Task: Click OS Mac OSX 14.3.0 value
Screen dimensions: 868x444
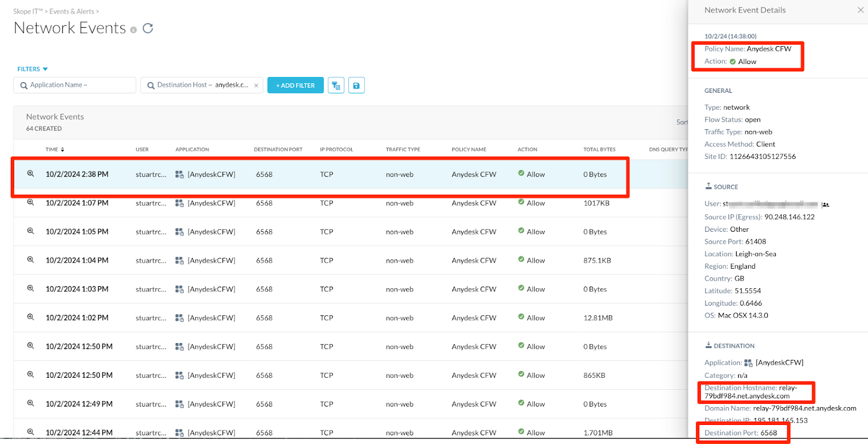Action: (x=743, y=315)
